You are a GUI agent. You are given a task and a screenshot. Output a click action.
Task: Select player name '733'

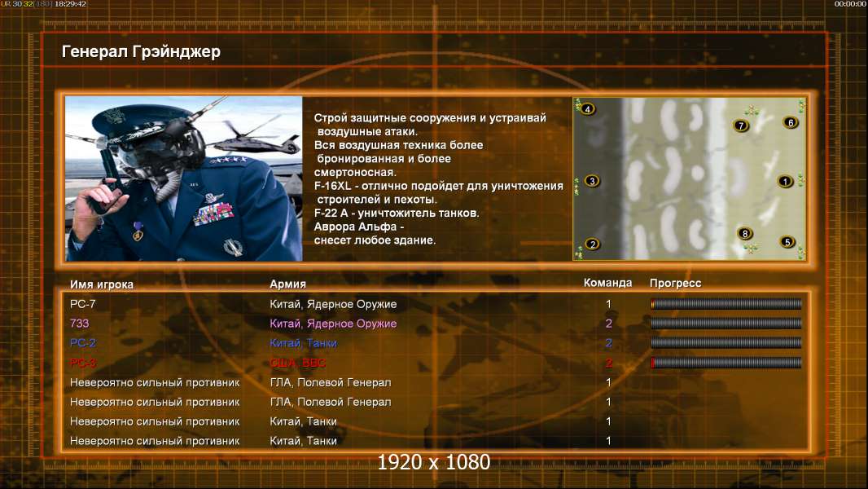click(79, 324)
